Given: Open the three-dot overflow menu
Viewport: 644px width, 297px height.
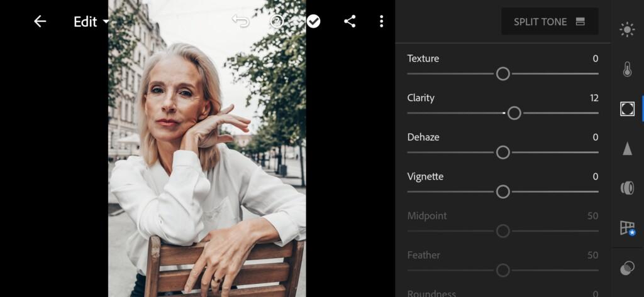Looking at the screenshot, I should click(x=382, y=21).
